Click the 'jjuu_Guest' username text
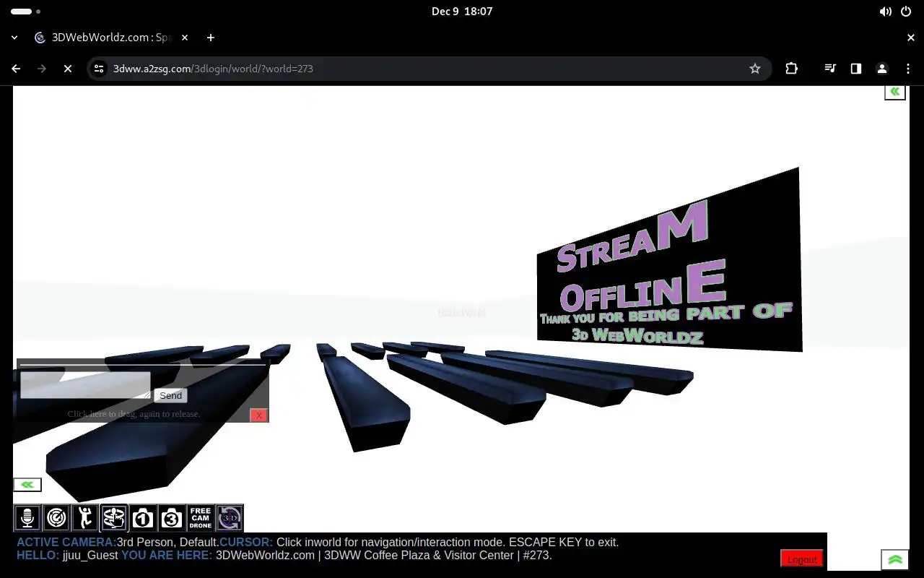Viewport: 924px width, 578px height. click(90, 556)
